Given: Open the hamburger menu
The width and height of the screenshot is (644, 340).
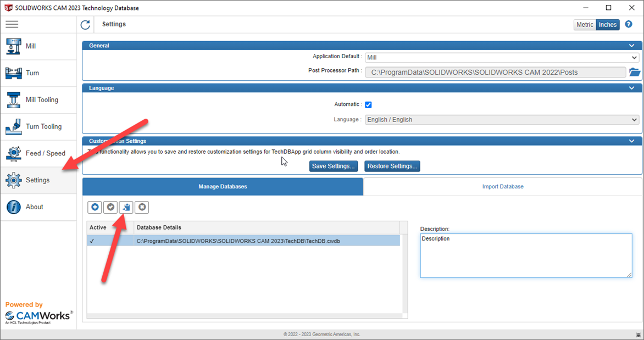Looking at the screenshot, I should pos(12,24).
